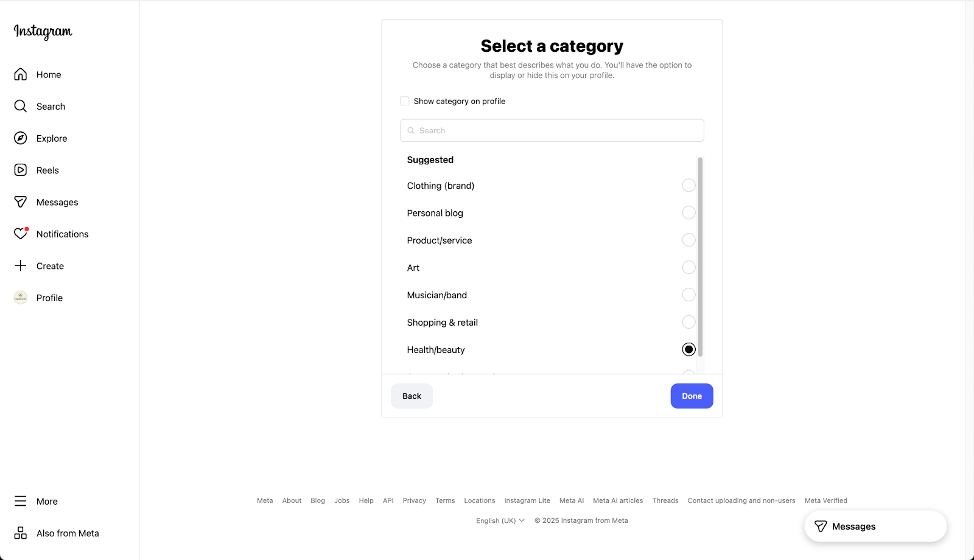The height and width of the screenshot is (560, 974).
Task: Expand the More menu
Action: tap(37, 502)
